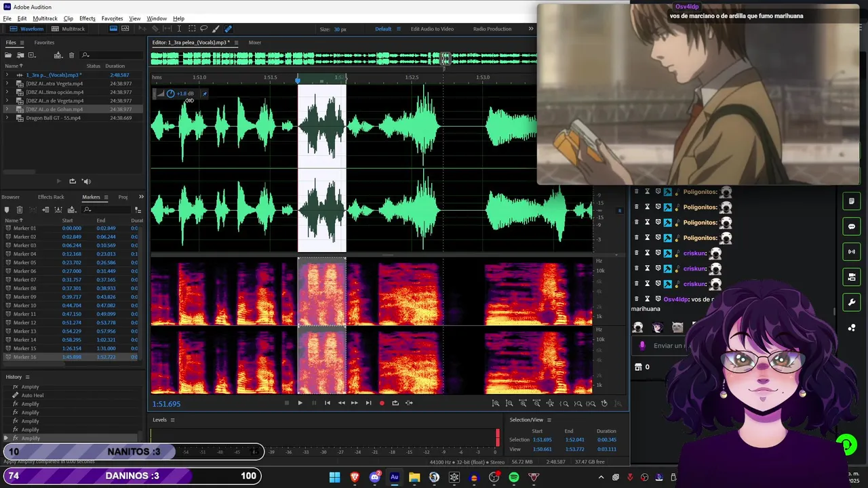Click the Fast Forward transport button
This screenshot has height=488, width=868.
(354, 403)
